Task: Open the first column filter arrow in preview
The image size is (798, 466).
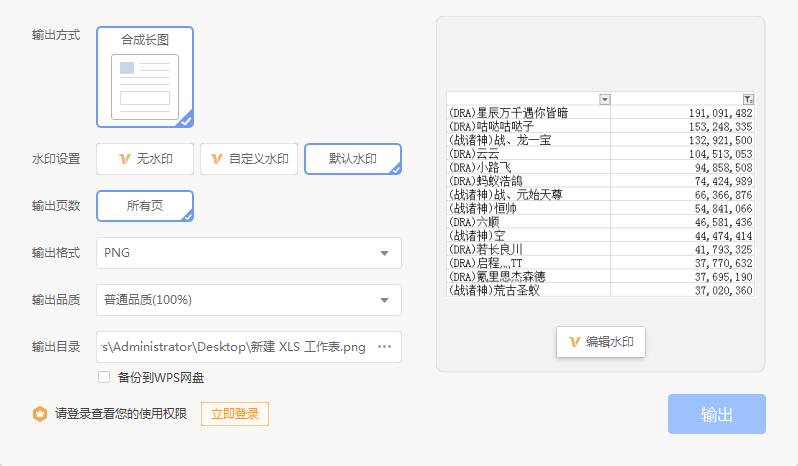Action: (604, 99)
